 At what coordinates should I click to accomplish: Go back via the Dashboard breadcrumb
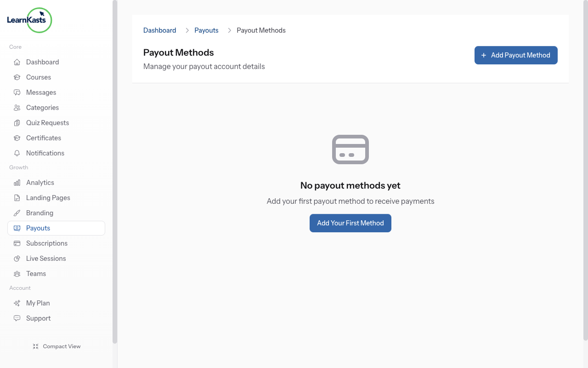(x=159, y=30)
